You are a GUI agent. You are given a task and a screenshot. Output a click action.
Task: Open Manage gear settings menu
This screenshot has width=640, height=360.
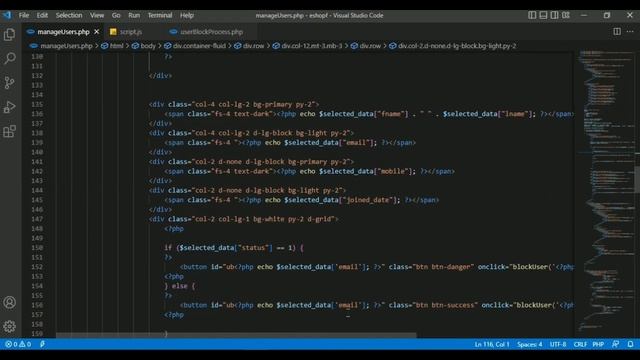9,326
